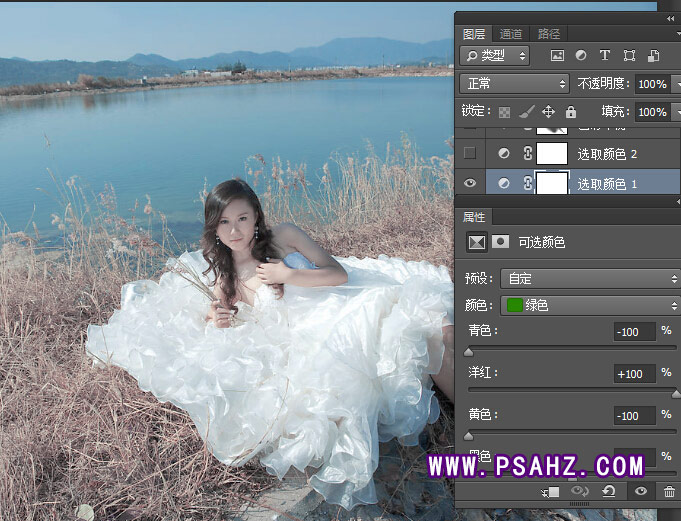Delete adjustment with the trash icon
This screenshot has height=521, width=681.
point(669,492)
